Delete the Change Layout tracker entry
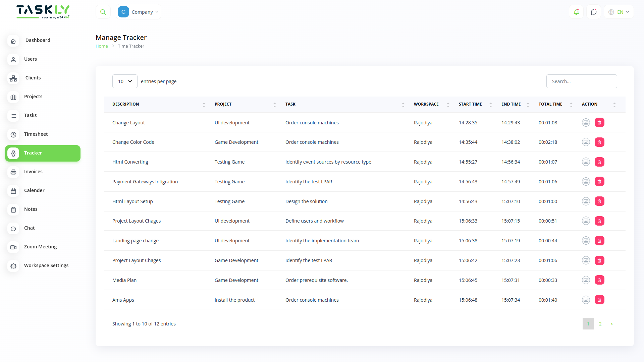The height and width of the screenshot is (362, 644). click(x=599, y=122)
